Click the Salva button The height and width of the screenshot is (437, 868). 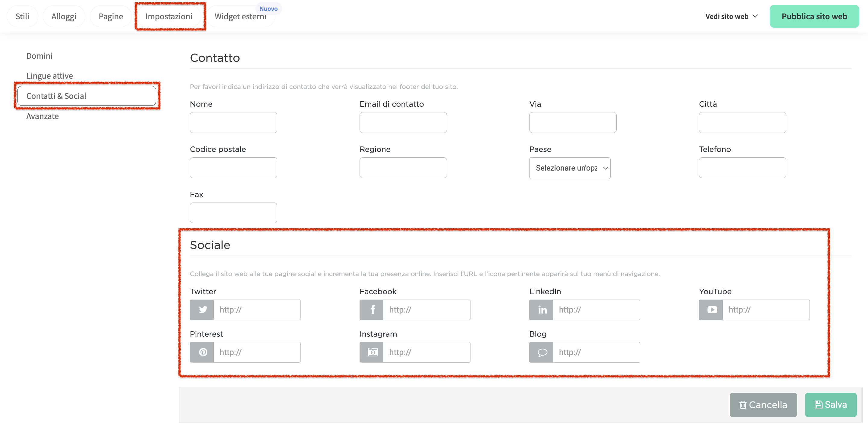tap(830, 405)
